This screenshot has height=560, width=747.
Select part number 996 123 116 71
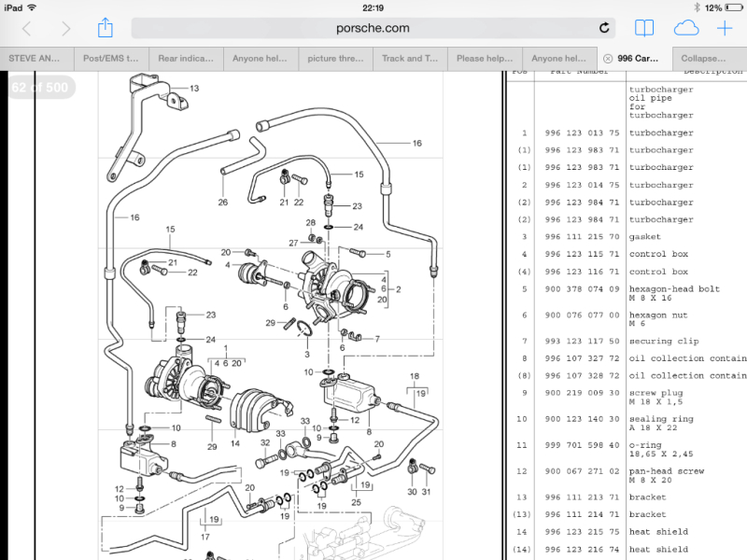(x=582, y=272)
